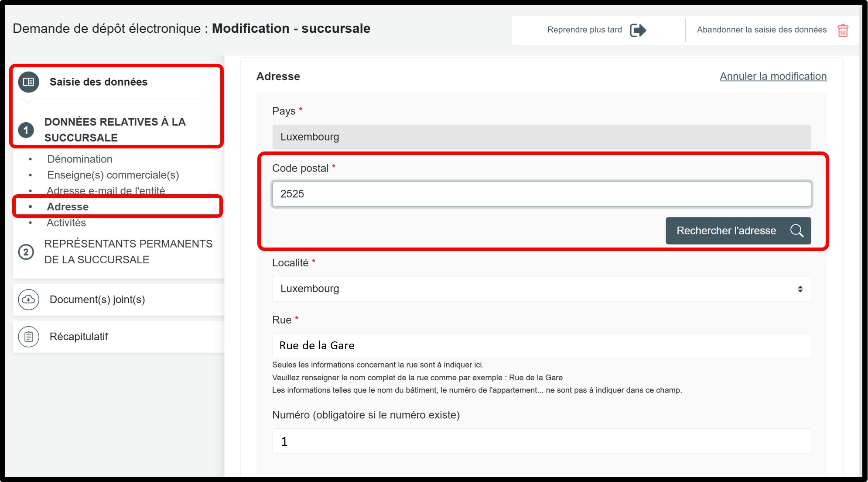Image resolution: width=868 pixels, height=482 pixels.
Task: Click the red trash bin icon
Action: coord(843,31)
